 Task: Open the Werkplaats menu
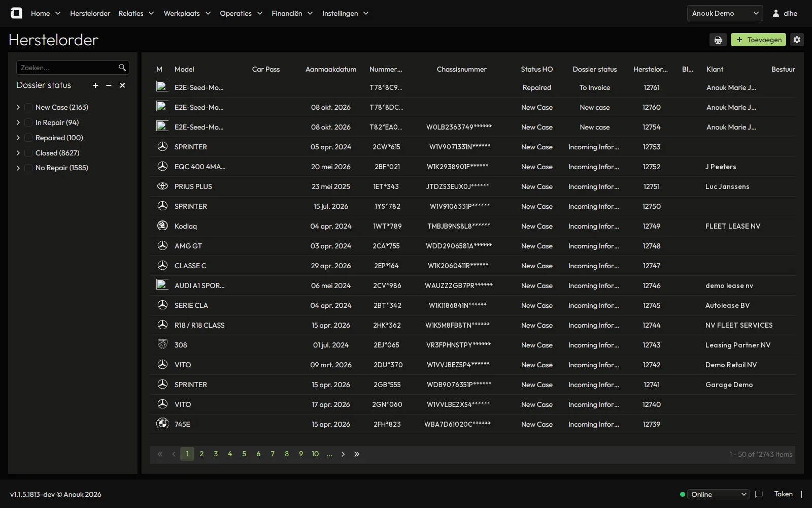point(187,13)
